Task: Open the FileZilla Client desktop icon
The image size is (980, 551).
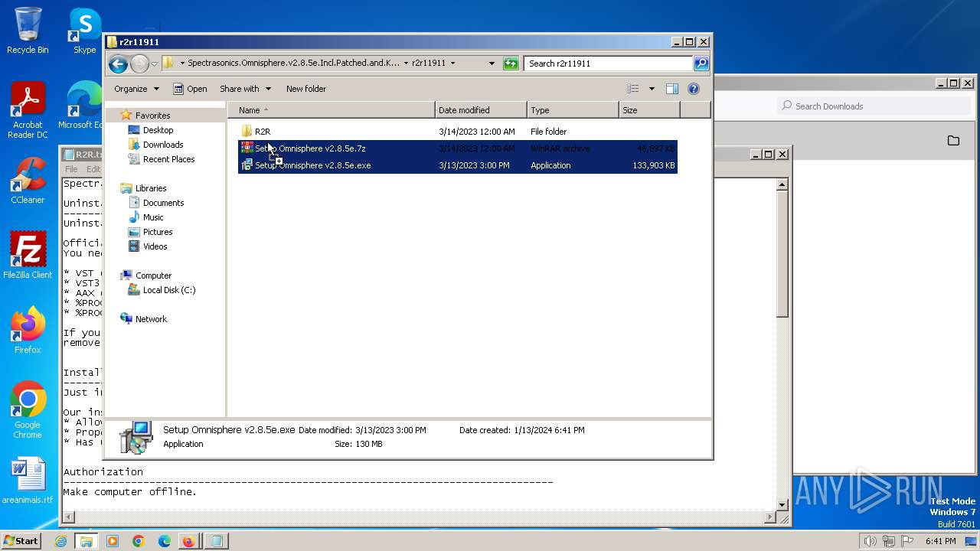Action: 28,256
